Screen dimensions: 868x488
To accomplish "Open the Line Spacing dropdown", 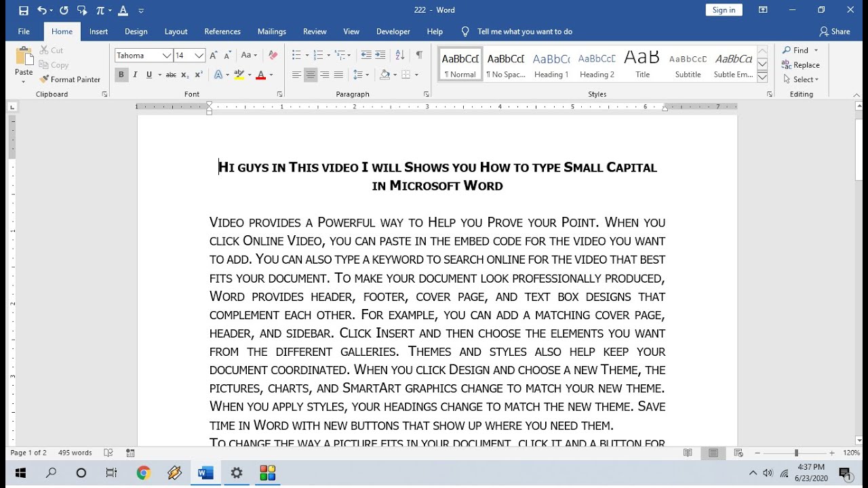I will click(x=361, y=75).
